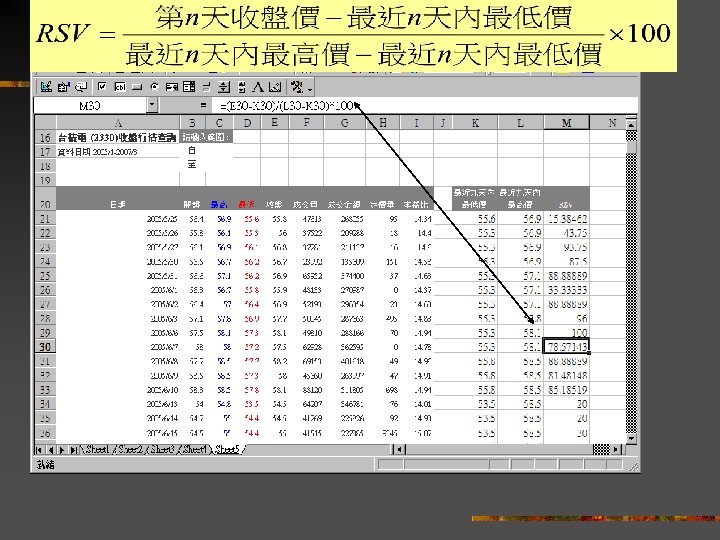Click the Select All corner button
The image size is (720, 540).
coord(45,123)
